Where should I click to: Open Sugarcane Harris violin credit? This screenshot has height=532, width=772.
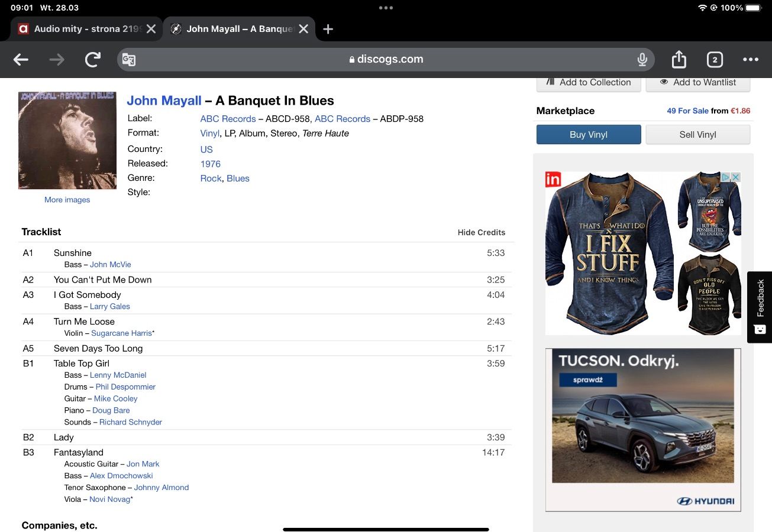(x=121, y=333)
